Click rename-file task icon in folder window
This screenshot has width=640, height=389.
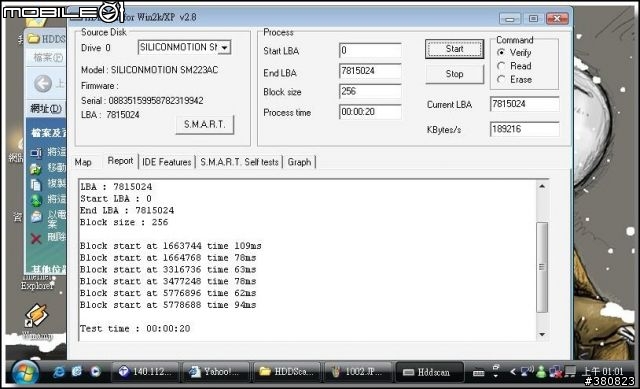[x=36, y=153]
